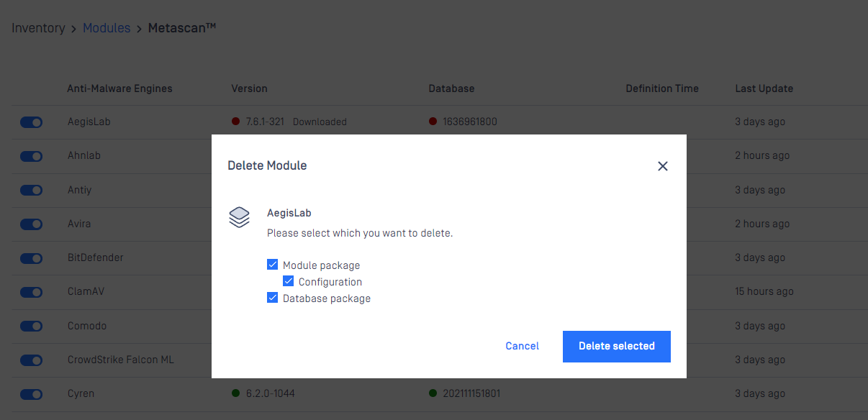Open the Modules breadcrumb link

[107, 28]
